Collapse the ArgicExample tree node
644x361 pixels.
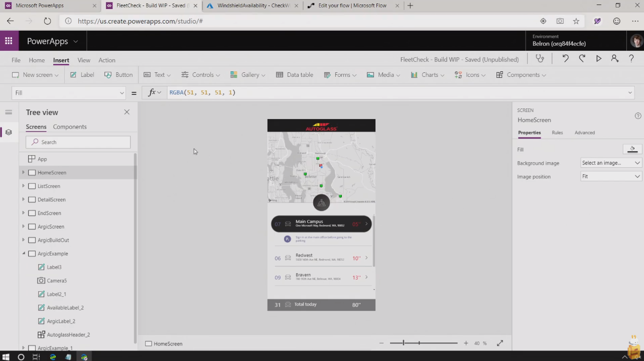(23, 254)
